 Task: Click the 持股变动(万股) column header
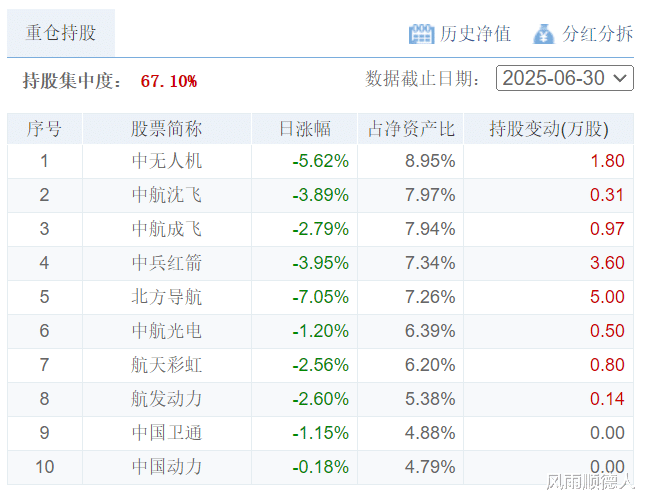pos(549,129)
